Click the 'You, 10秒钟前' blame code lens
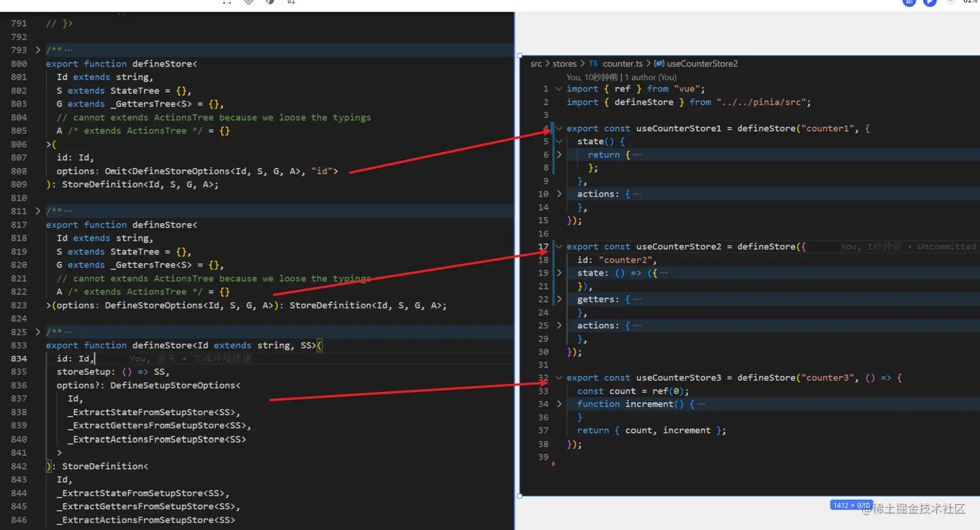Image resolution: width=980 pixels, height=530 pixels. [592, 77]
